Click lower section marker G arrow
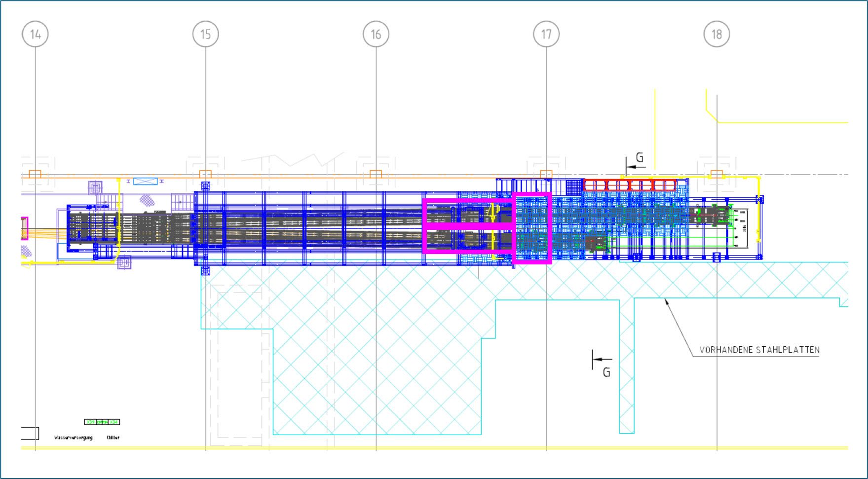The height and width of the screenshot is (479, 868). click(x=602, y=360)
